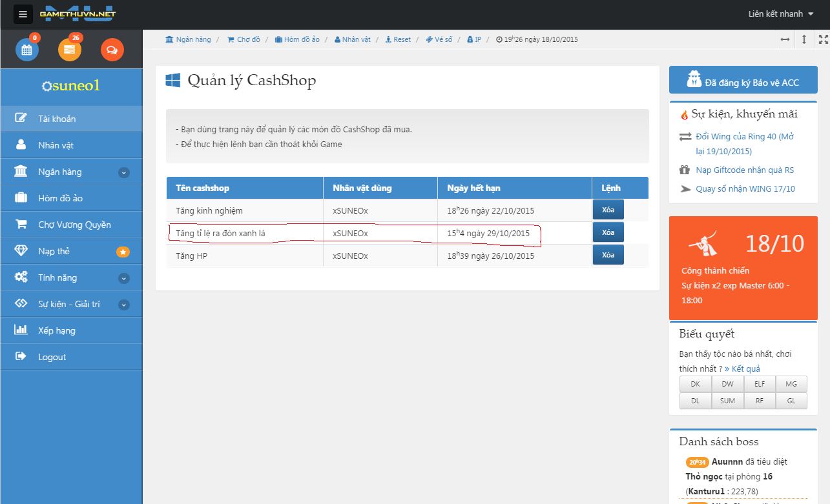Open the Liên kết nhanh dropdown
The width and height of the screenshot is (830, 504).
780,14
